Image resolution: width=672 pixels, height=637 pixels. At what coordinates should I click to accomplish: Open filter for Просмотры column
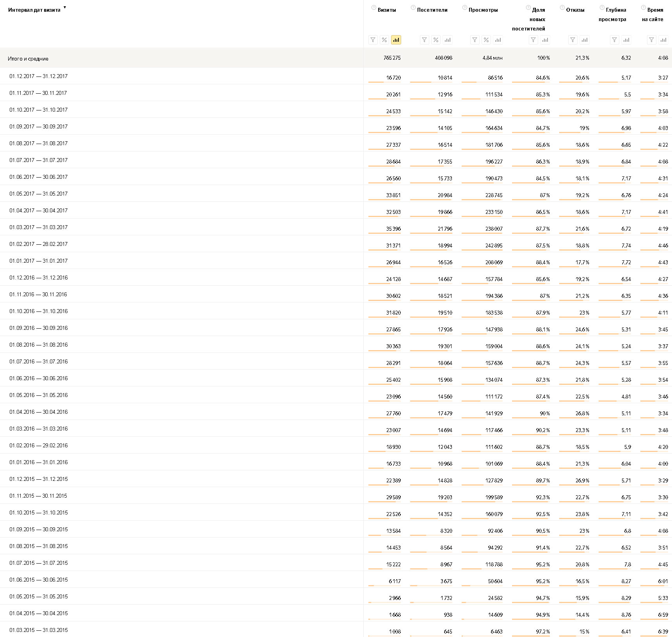pos(475,40)
